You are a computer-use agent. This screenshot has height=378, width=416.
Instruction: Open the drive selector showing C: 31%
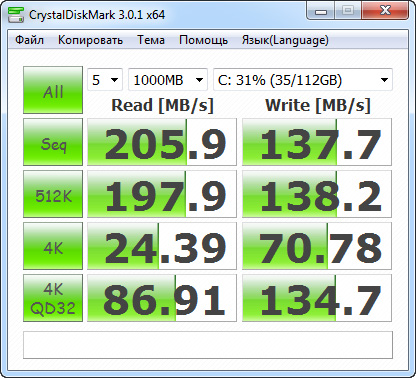pyautogui.click(x=303, y=80)
